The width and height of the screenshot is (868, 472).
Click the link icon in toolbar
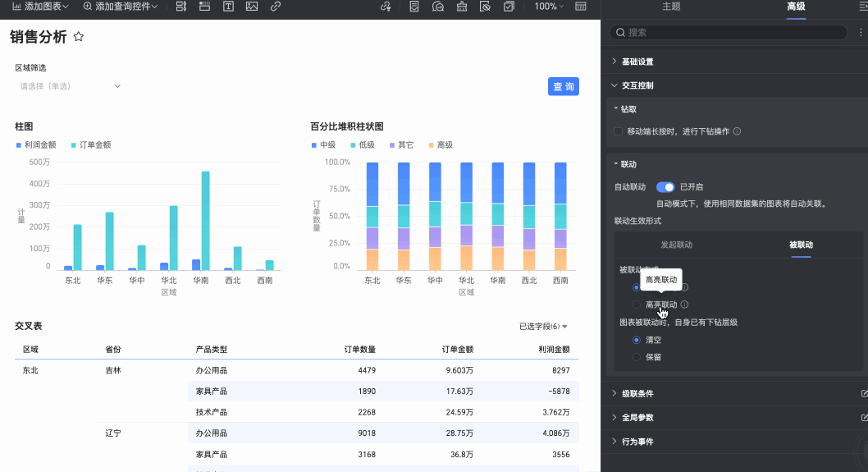[275, 7]
